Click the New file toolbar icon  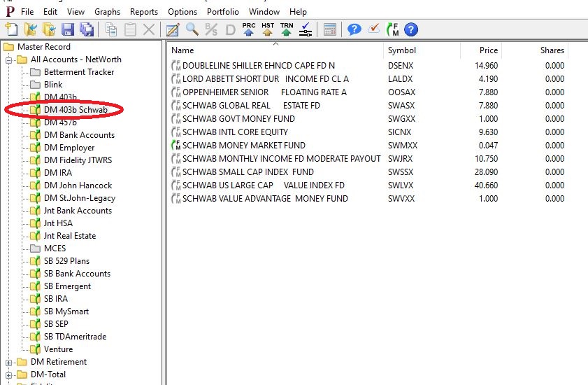pos(11,29)
